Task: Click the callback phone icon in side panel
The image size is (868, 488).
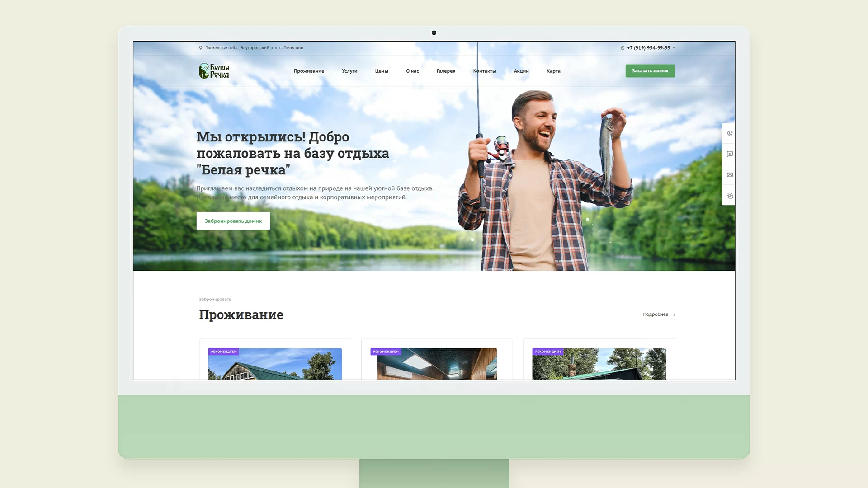Action: [x=730, y=133]
